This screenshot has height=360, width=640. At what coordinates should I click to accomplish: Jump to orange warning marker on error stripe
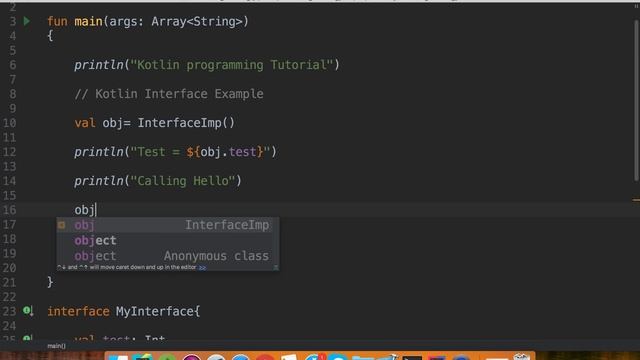[636, 200]
